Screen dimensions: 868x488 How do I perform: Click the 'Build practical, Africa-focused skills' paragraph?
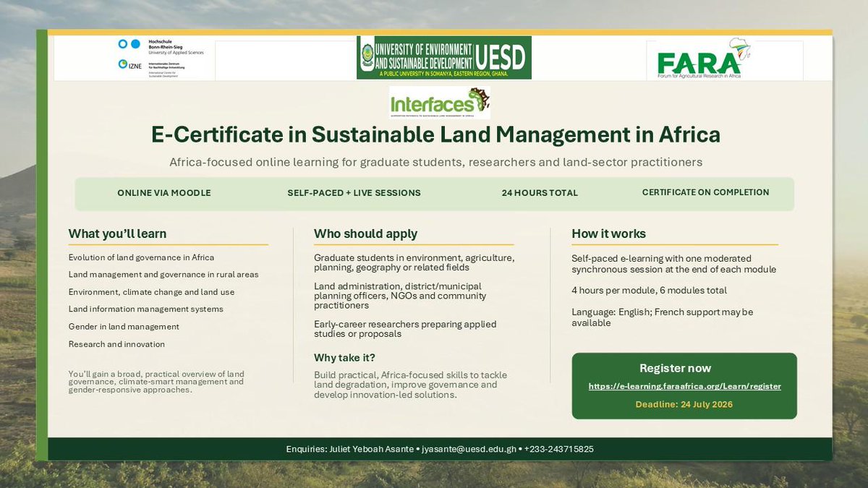(x=411, y=385)
